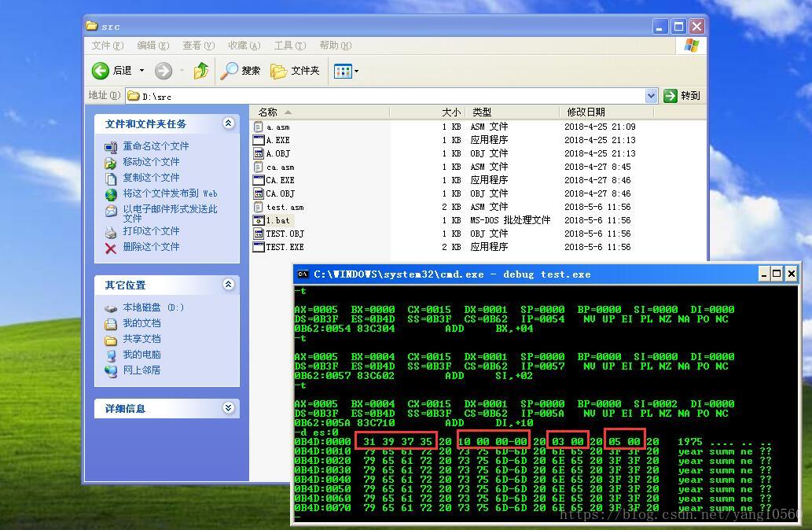Click the 重命名这个文件 task link
812x530 pixels.
[x=156, y=146]
